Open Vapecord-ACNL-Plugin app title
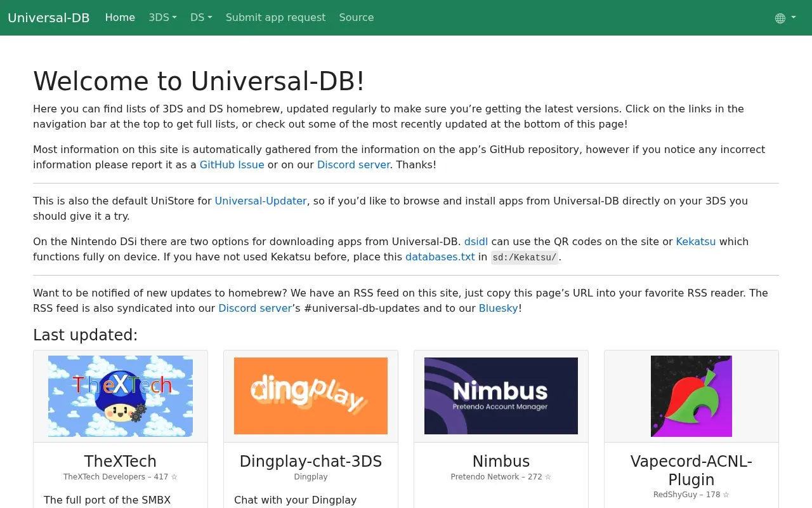 (x=691, y=471)
